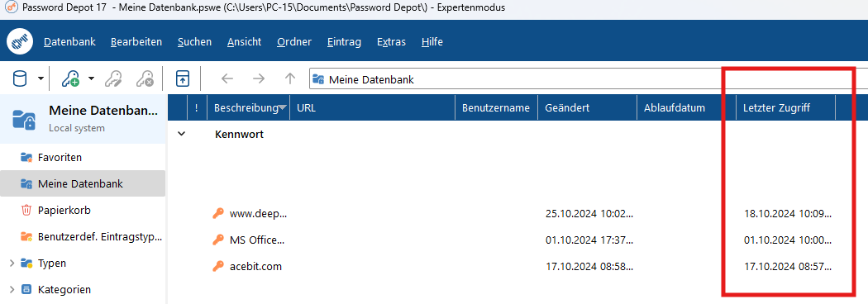This screenshot has height=304, width=868.
Task: Click the edit entry key icon
Action: (x=113, y=79)
